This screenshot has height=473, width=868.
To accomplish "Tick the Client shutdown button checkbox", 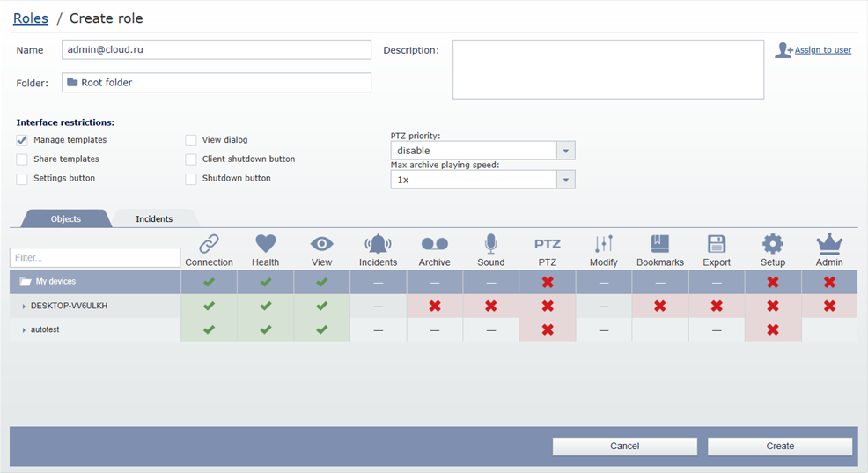I will [x=191, y=159].
